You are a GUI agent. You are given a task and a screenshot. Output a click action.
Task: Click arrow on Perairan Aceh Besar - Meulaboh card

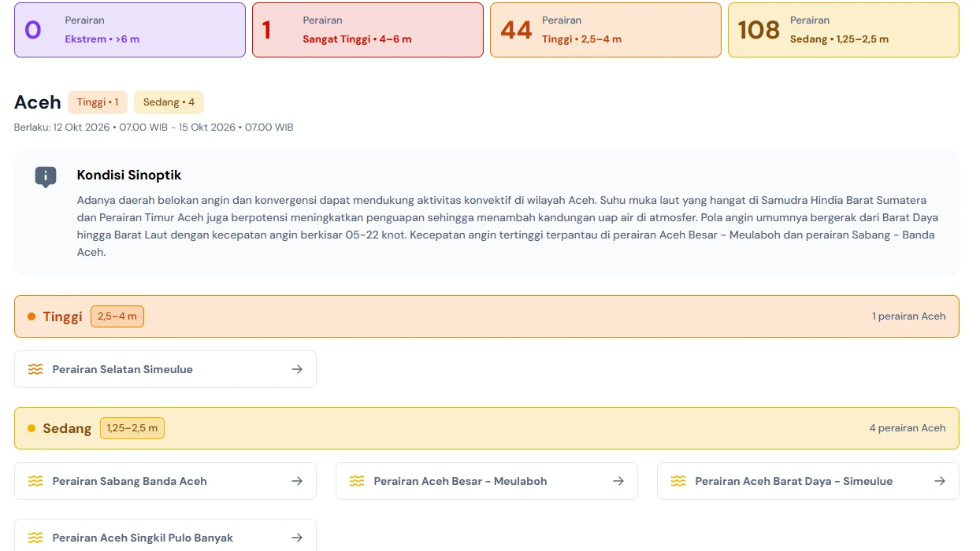(618, 481)
